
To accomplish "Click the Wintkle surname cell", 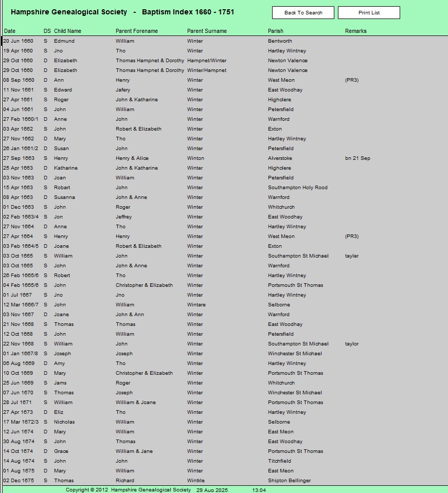I will click(x=195, y=481).
